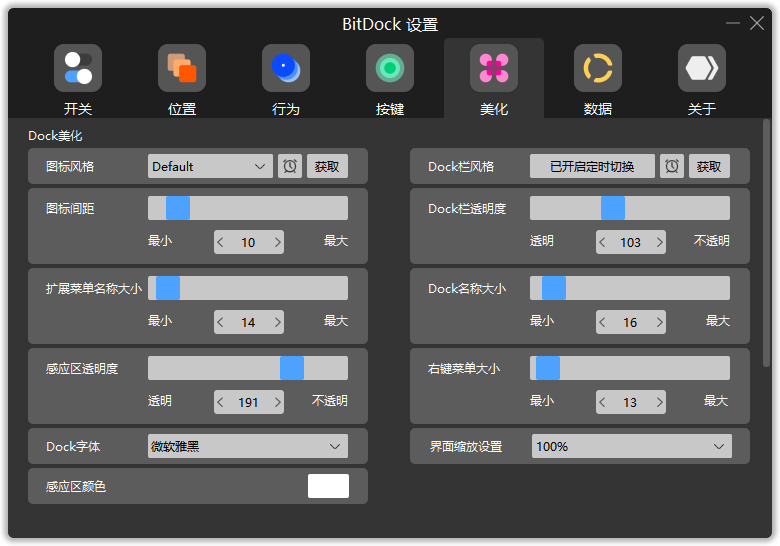The height and width of the screenshot is (546, 780).
Task: Open the 数据 settings icon
Action: click(598, 68)
